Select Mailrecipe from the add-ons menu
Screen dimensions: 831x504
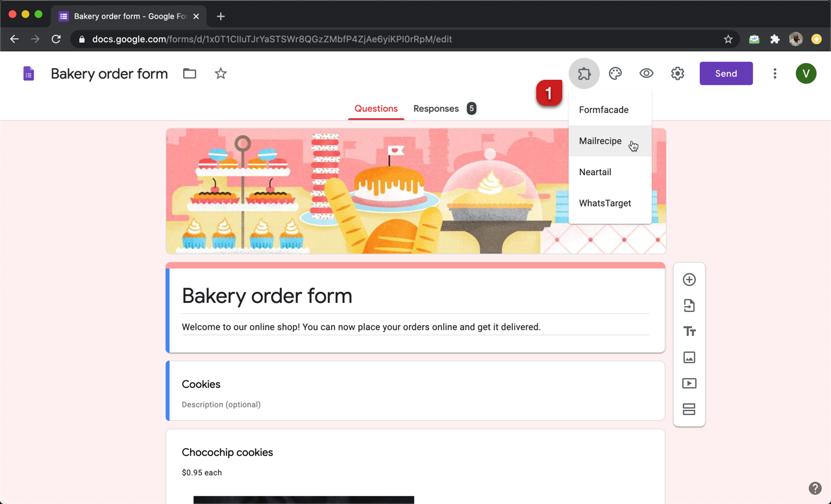(600, 141)
